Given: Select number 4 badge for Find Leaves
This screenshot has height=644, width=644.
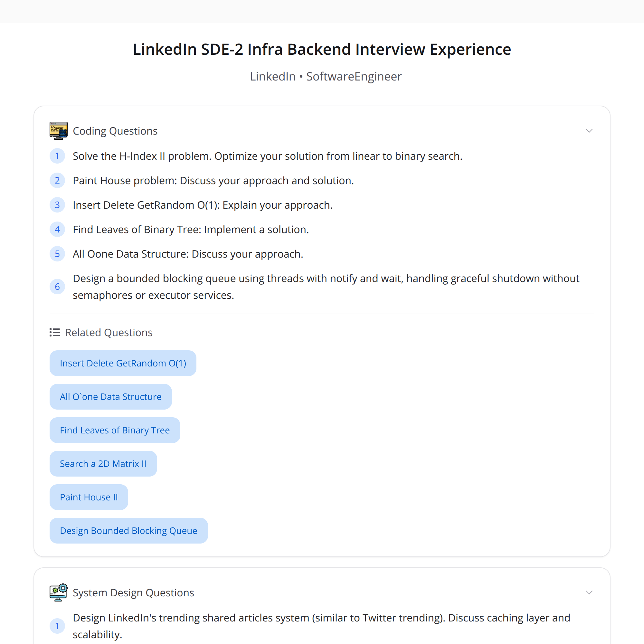Looking at the screenshot, I should pyautogui.click(x=57, y=229).
